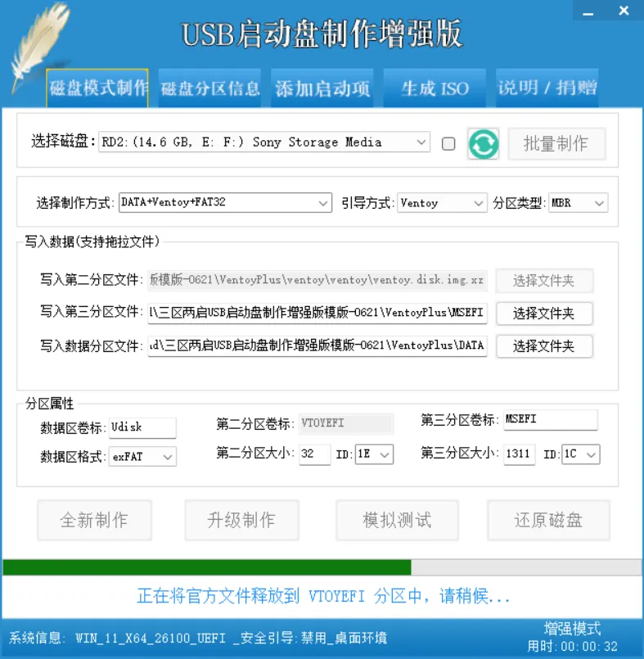The height and width of the screenshot is (659, 644).
Task: Switch to the 磁盘分区信息 tab
Action: point(210,88)
